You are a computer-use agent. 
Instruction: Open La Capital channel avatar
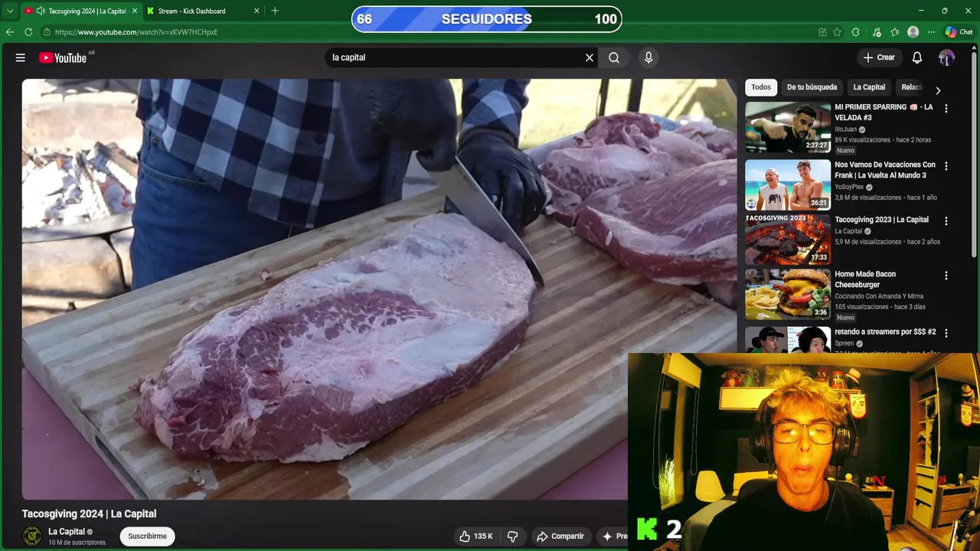pos(32,536)
